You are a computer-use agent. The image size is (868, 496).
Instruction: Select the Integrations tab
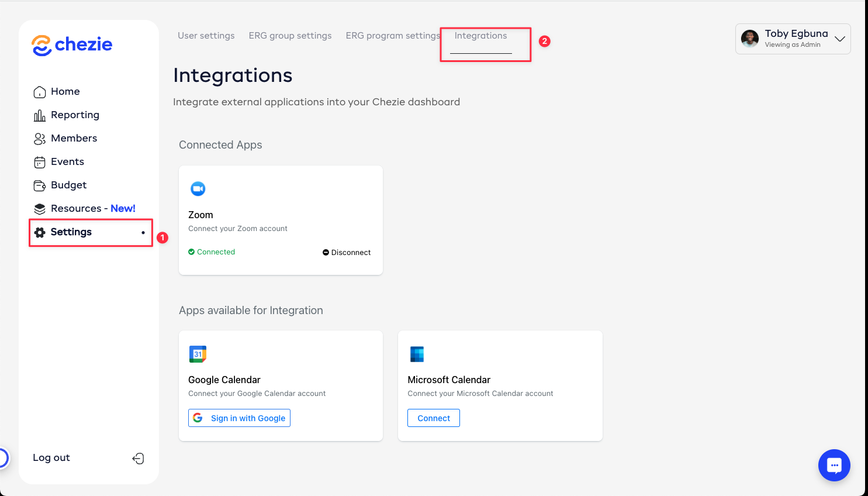[x=480, y=36]
